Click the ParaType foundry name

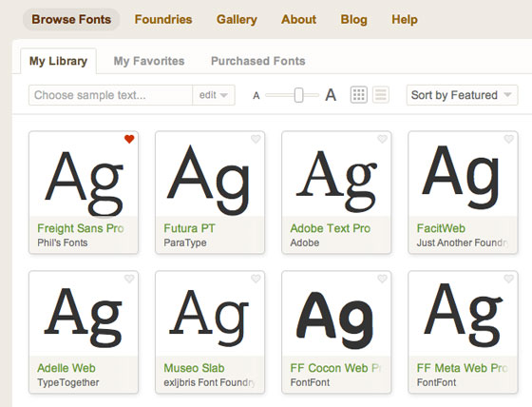[x=185, y=242]
